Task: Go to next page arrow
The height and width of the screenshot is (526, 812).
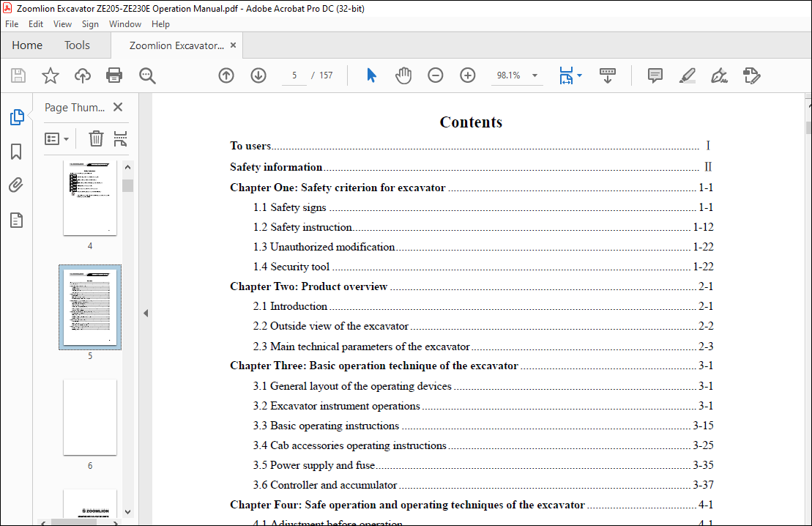Action: (258, 75)
